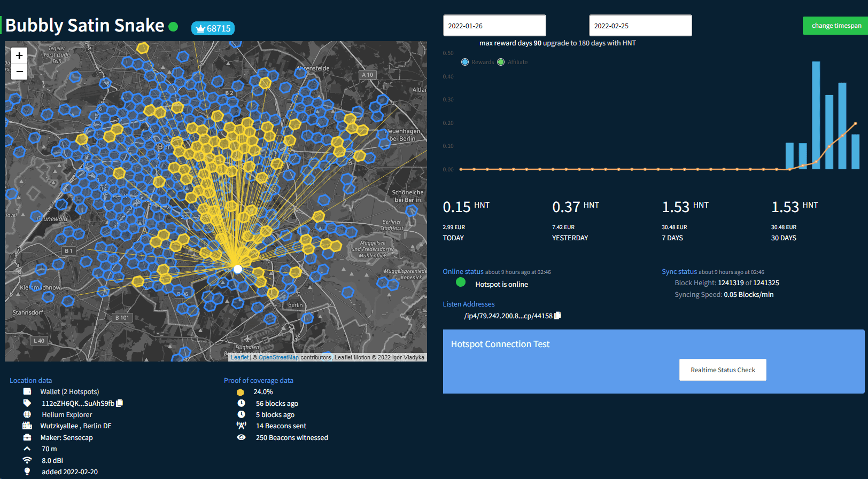Click the 14 Beacons sent text

tap(281, 426)
